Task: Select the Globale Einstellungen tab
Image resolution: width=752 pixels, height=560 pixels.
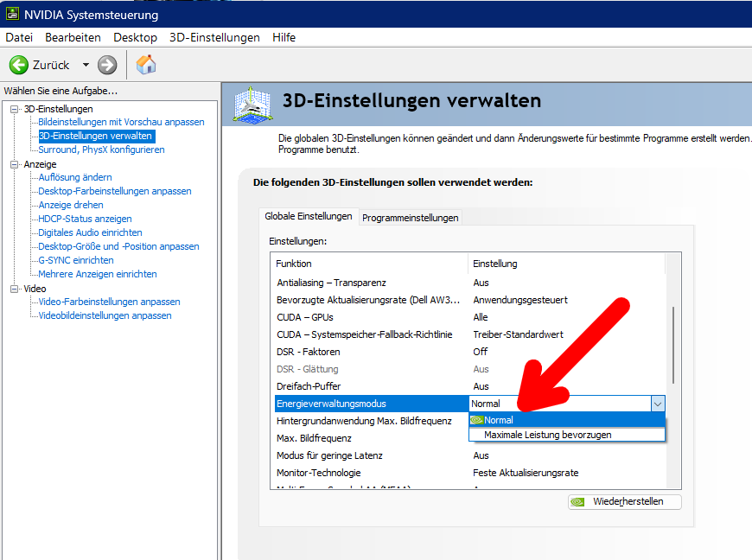Action: (309, 216)
